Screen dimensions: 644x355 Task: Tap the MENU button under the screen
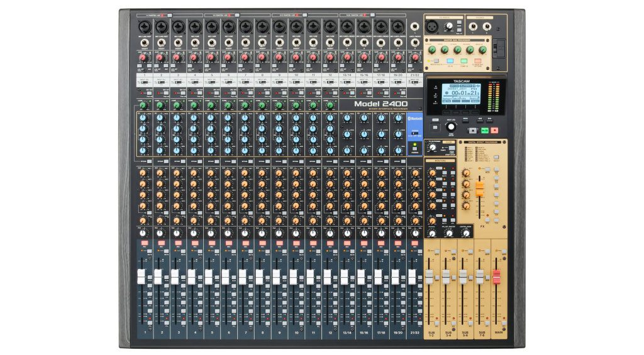[x=466, y=120]
